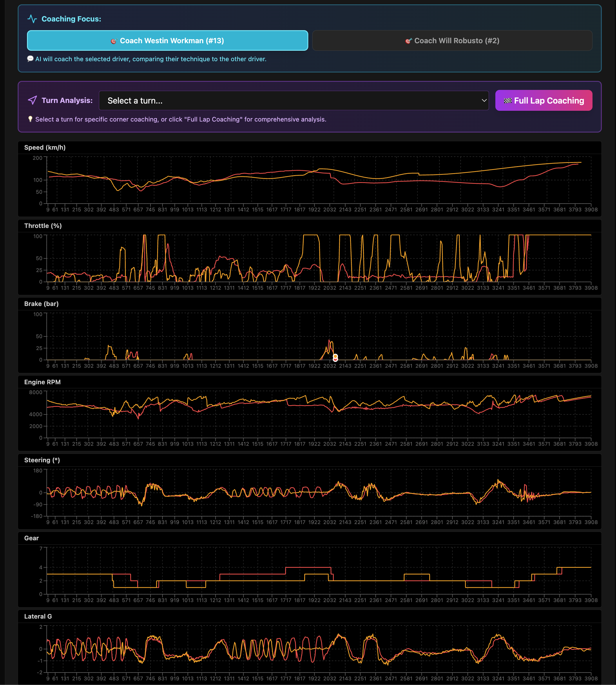Open the Select a turn dropdown
616x685 pixels.
(x=293, y=101)
